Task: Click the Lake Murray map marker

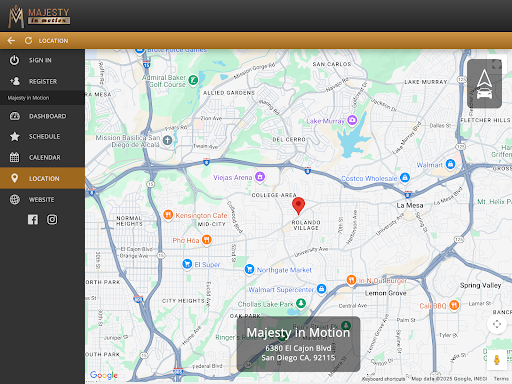Action: coord(352,120)
